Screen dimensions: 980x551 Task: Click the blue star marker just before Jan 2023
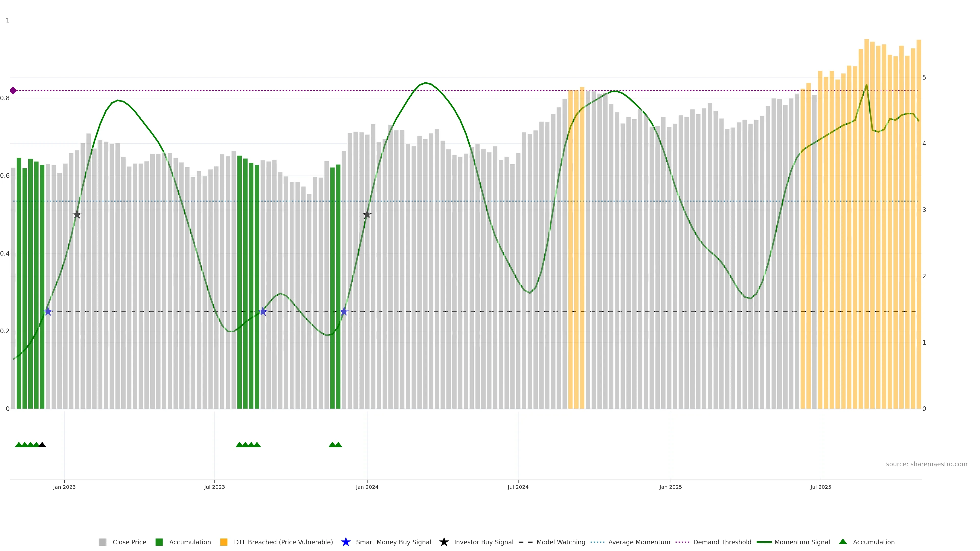click(x=48, y=311)
